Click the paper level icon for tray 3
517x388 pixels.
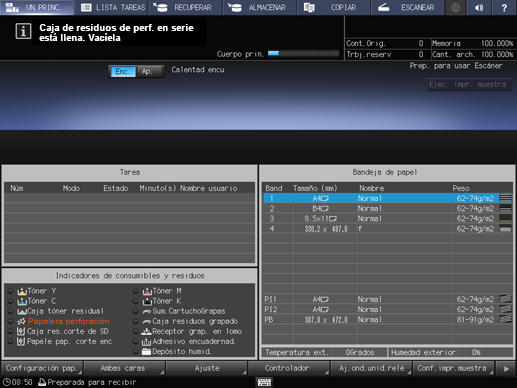click(x=505, y=219)
